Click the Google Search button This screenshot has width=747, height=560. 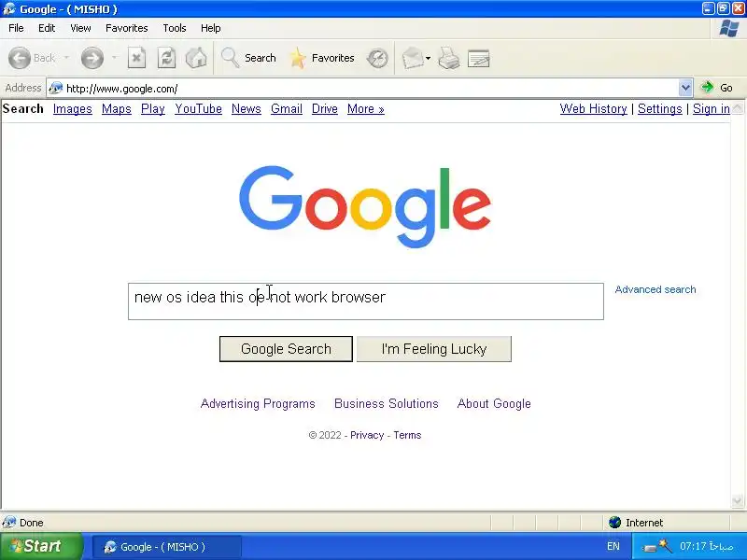coord(286,349)
